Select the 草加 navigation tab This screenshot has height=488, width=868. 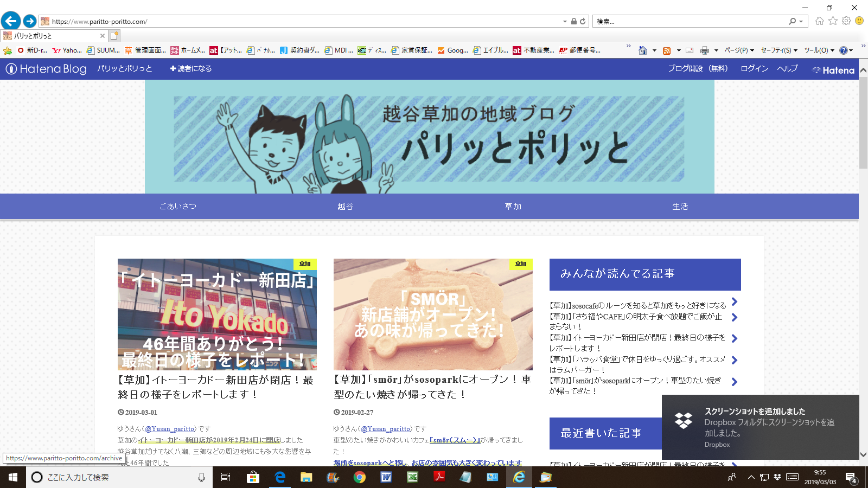513,207
